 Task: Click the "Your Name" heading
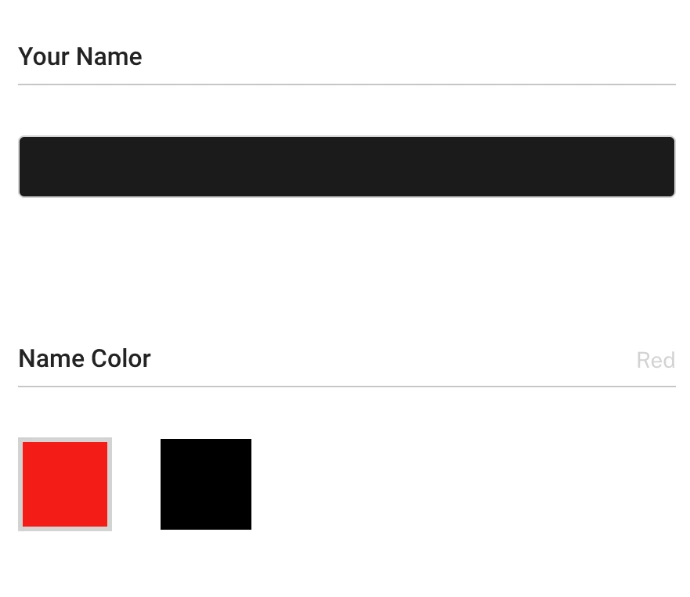pos(80,57)
